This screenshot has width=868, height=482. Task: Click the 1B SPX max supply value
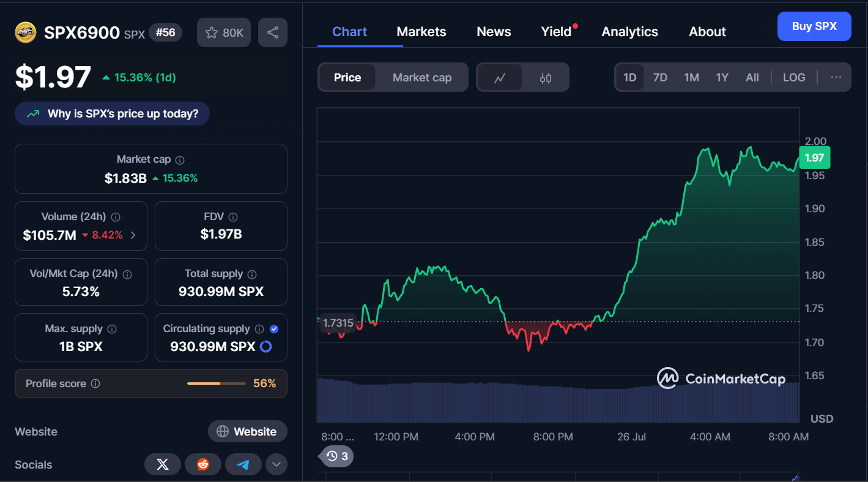81,346
